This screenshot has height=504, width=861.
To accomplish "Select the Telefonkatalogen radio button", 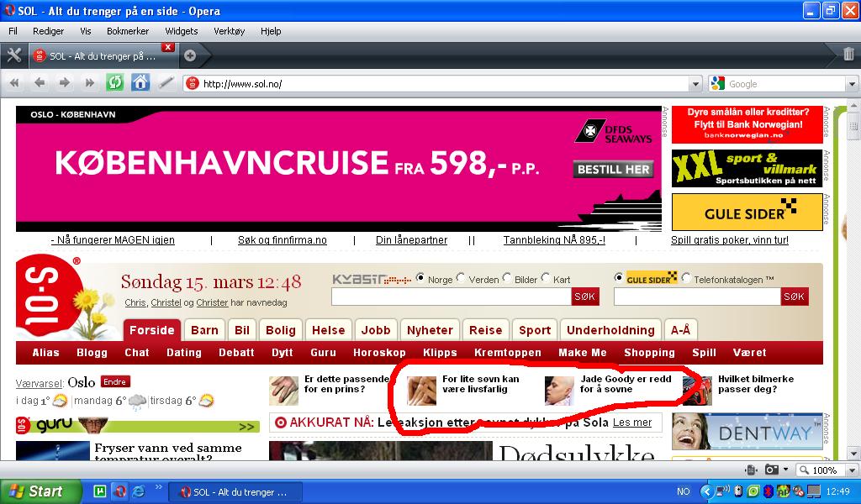I will tap(686, 278).
